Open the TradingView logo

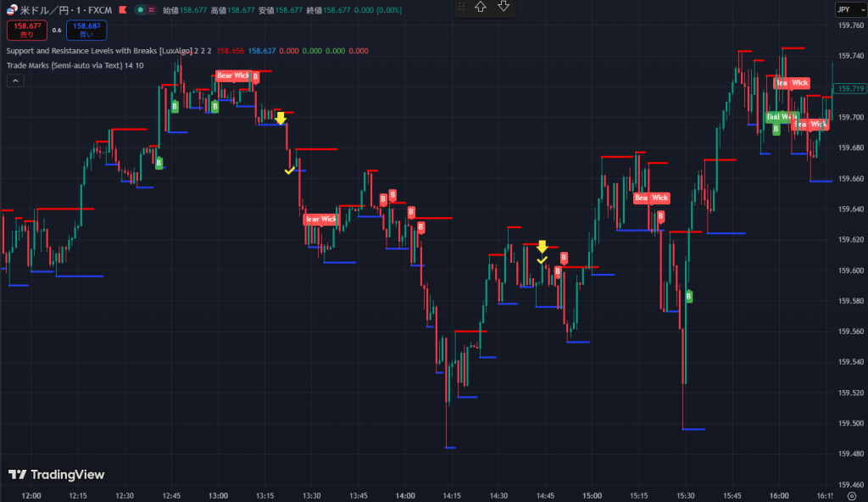pyautogui.click(x=56, y=475)
